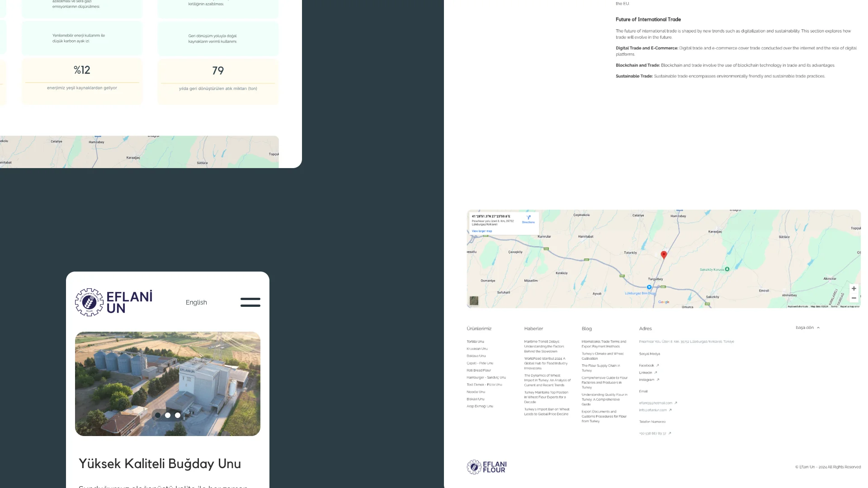Viewport: 868px width, 488px height.
Task: Click the arrow icon beside Linkedin
Action: [x=656, y=373]
